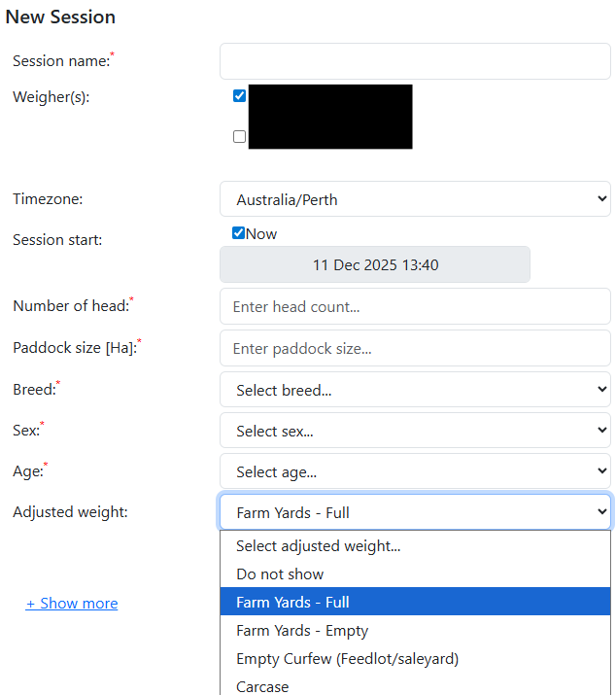The width and height of the screenshot is (616, 695).
Task: Open the Select sex dropdown
Action: 415,431
